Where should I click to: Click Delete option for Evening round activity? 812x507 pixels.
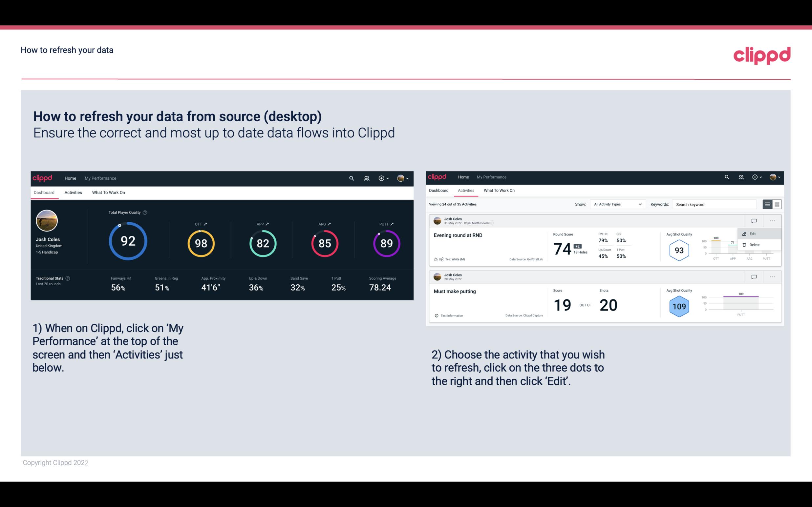754,245
